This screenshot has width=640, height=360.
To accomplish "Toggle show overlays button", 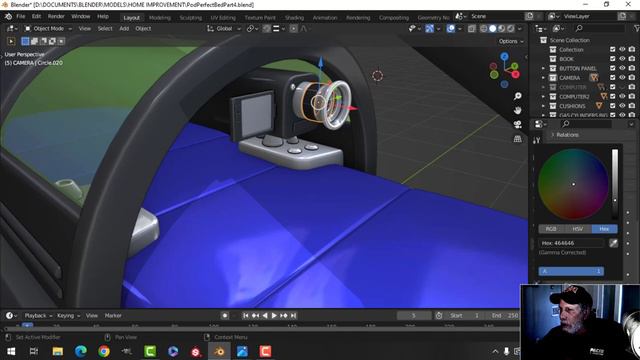I will [x=451, y=29].
